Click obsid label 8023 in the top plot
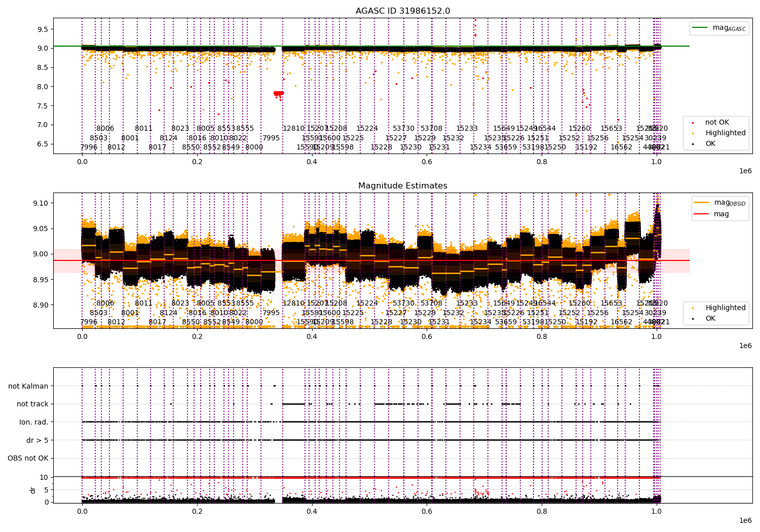Viewport: 760px width, 532px height. (x=180, y=129)
